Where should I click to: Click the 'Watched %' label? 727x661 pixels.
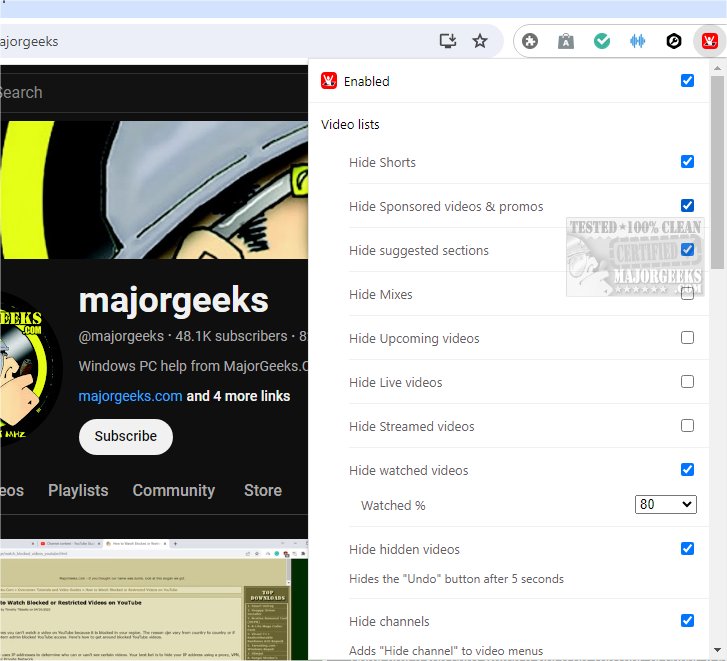tap(393, 505)
